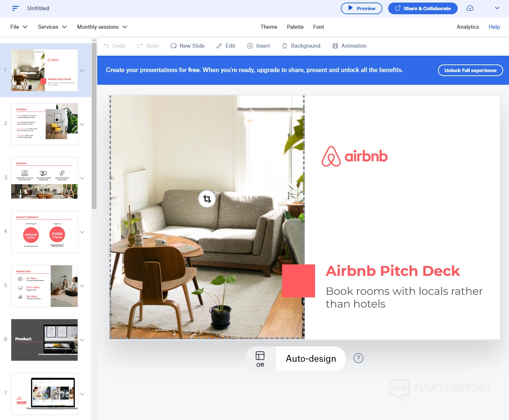Select slide 4 thumbnail, Market Validation
Viewport: 509px width, 420px height.
coord(44,232)
